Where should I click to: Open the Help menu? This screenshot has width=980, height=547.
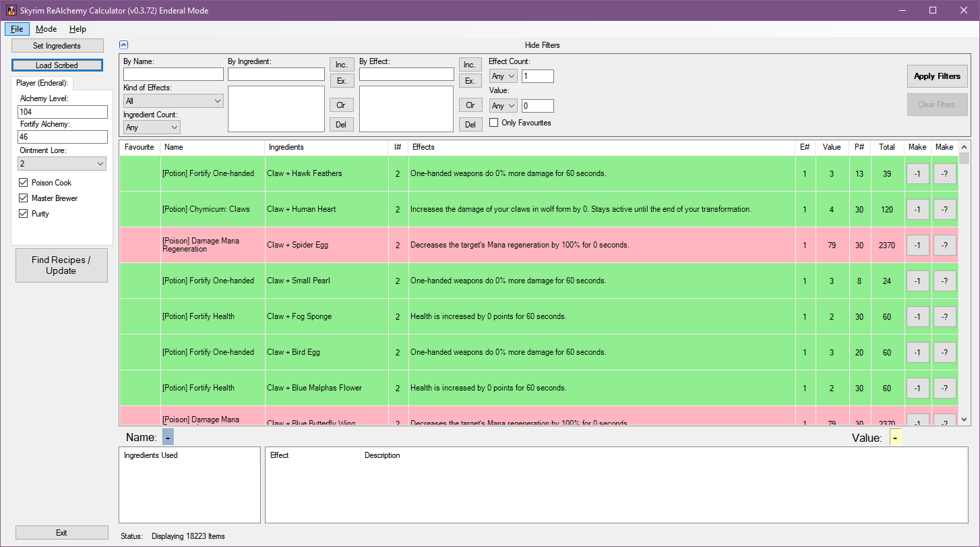pyautogui.click(x=78, y=29)
